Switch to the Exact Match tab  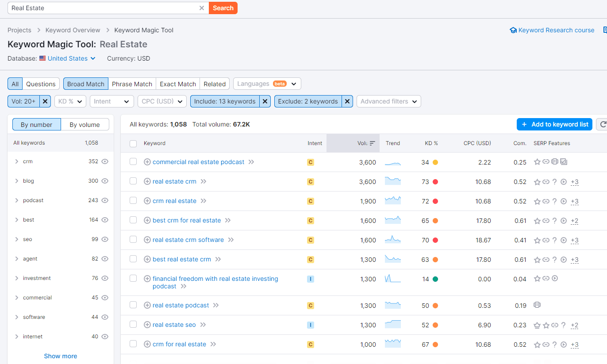177,84
